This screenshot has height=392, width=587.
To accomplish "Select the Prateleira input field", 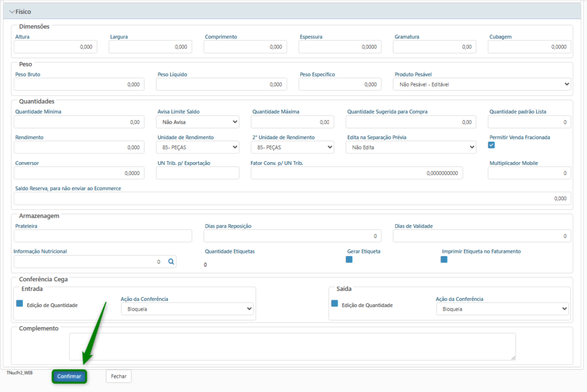I will click(x=103, y=236).
